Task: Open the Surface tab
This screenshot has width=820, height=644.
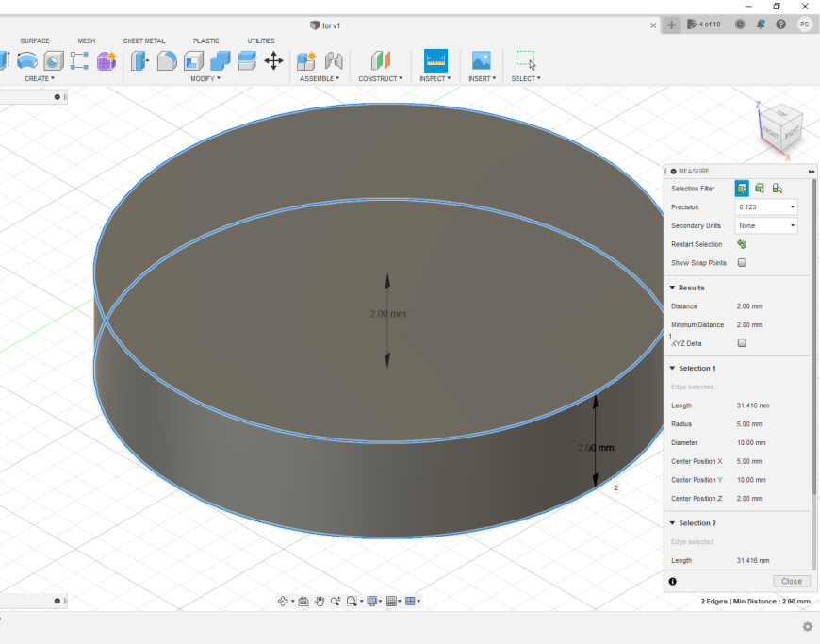Action: click(x=35, y=41)
